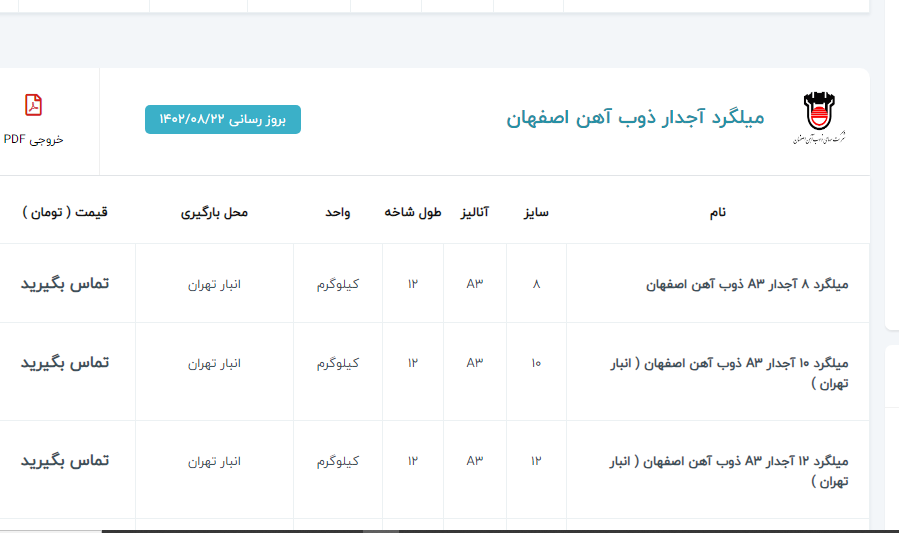Click the 'خروجی PDF' label
The height and width of the screenshot is (533, 899).
point(33,140)
